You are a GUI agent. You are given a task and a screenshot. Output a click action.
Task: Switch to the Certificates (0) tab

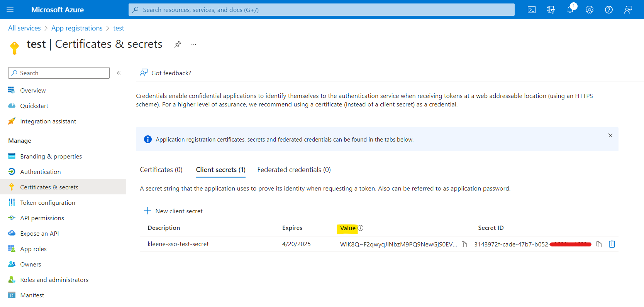(x=161, y=170)
